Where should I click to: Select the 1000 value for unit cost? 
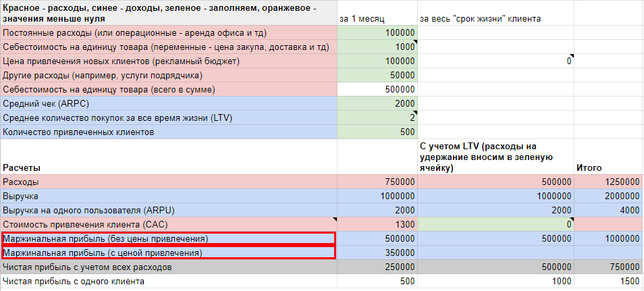(x=377, y=47)
